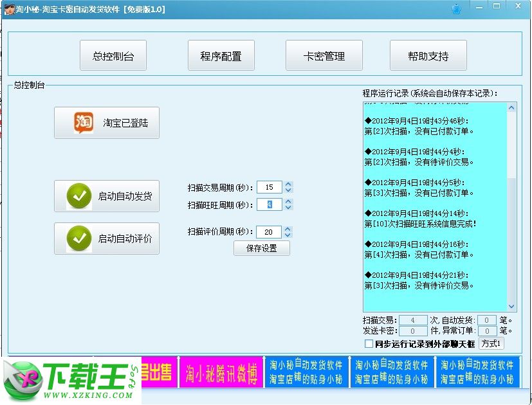Viewport: 532px width, 405px height.
Task: Minimize the 淘小秘 window
Action: point(479,7)
